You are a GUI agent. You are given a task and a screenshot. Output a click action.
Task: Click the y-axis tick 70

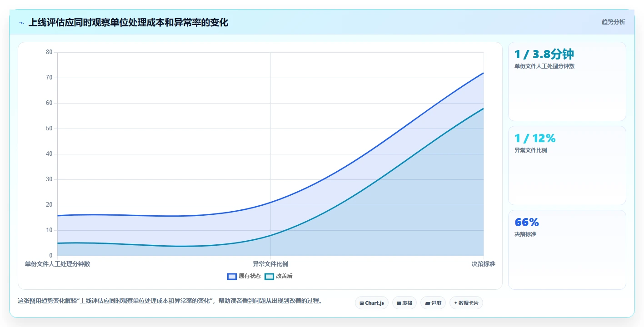(49, 78)
